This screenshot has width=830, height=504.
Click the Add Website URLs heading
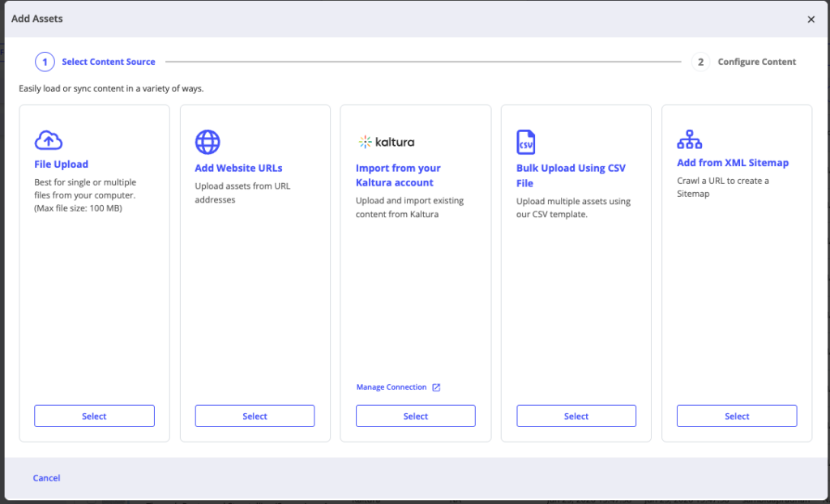coord(239,169)
